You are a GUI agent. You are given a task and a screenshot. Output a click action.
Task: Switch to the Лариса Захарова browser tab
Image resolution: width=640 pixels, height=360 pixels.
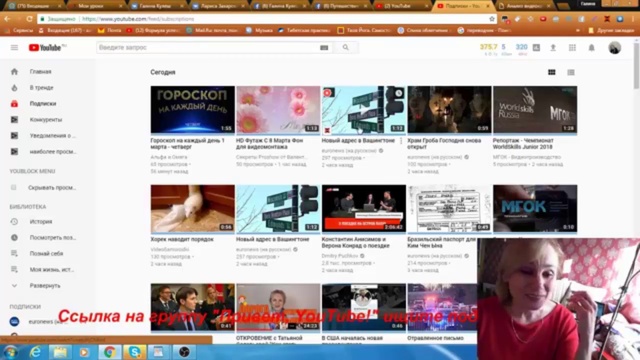[x=218, y=6]
